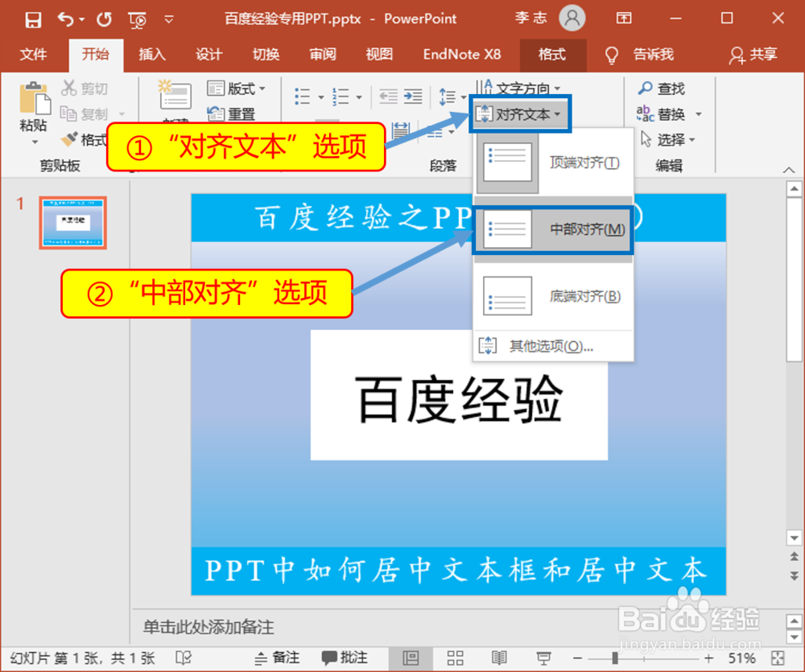
Task: Click the bullet list icon
Action: point(303,96)
